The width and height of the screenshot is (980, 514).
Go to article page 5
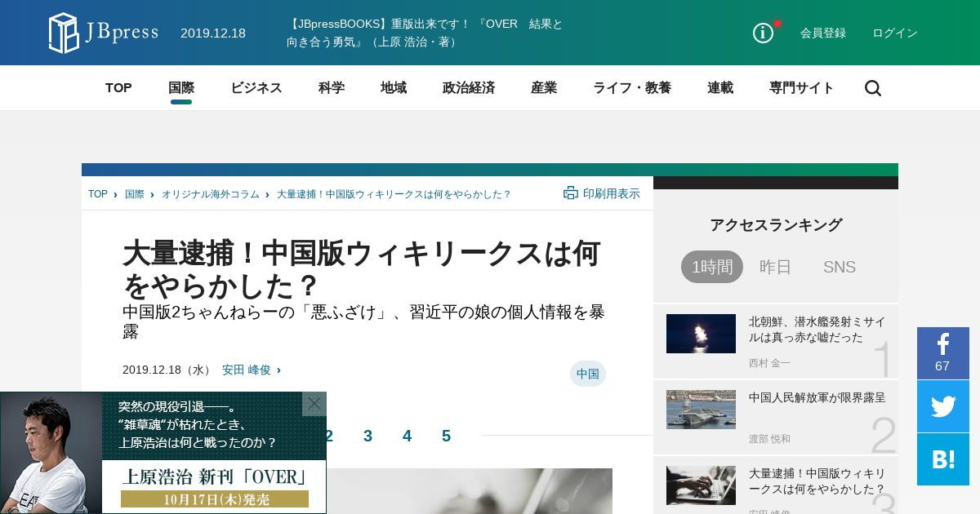click(x=447, y=436)
